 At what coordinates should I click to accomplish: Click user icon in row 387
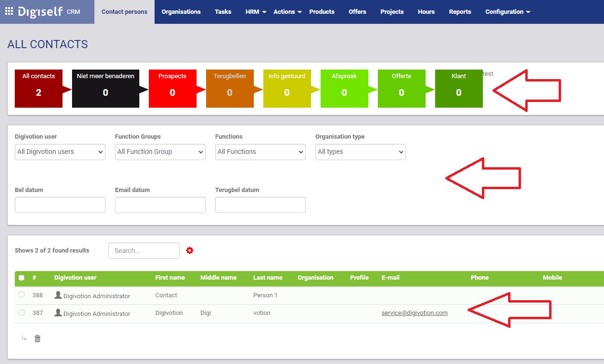[58, 313]
